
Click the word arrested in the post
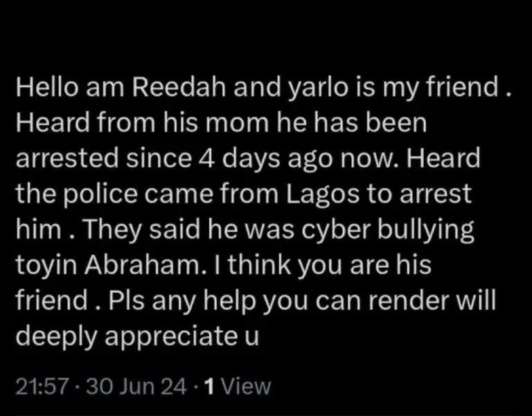(60, 159)
